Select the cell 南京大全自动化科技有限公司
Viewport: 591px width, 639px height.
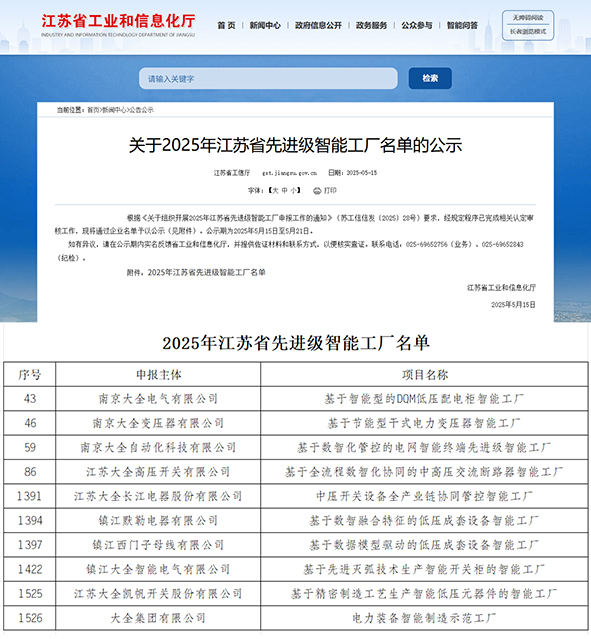coord(159,447)
